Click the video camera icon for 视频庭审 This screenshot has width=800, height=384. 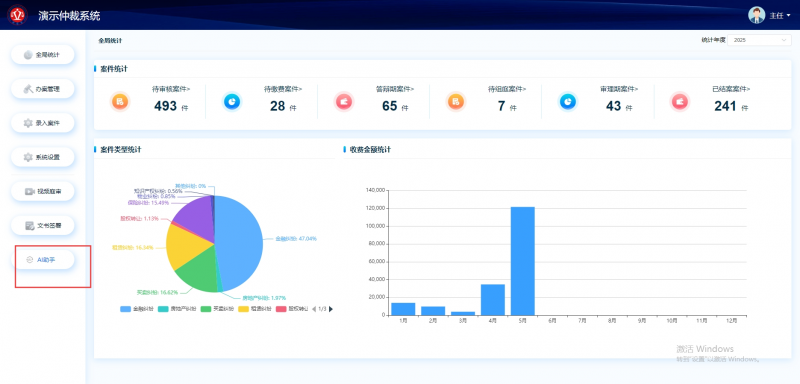pyautogui.click(x=29, y=191)
